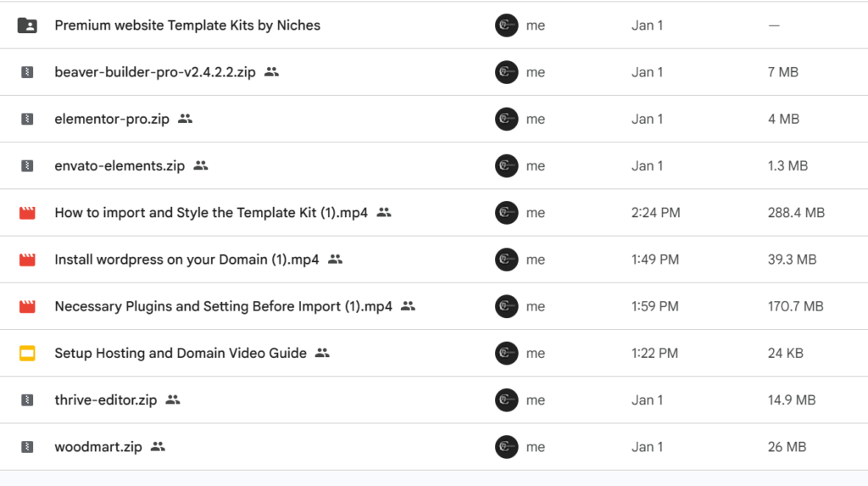Image resolution: width=868 pixels, height=486 pixels.
Task: Click the 288.4 MB file size entry
Action: [x=796, y=213]
